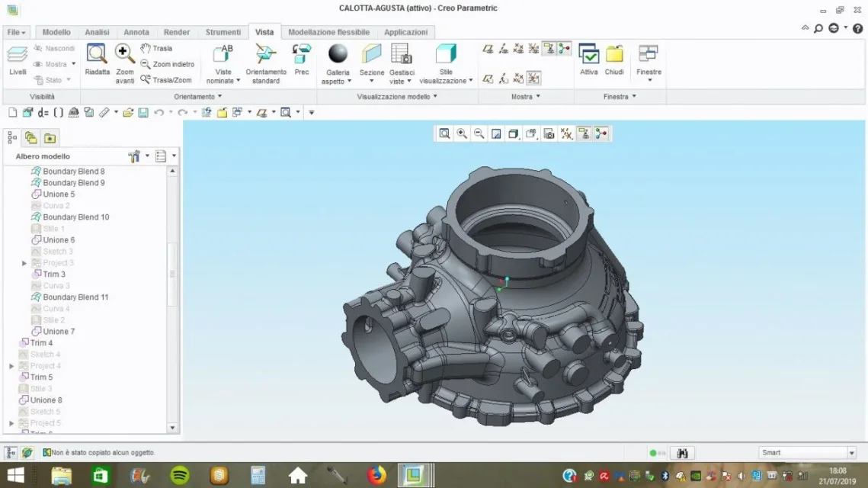
Task: Open file via quick access folder icon
Action: [x=128, y=112]
